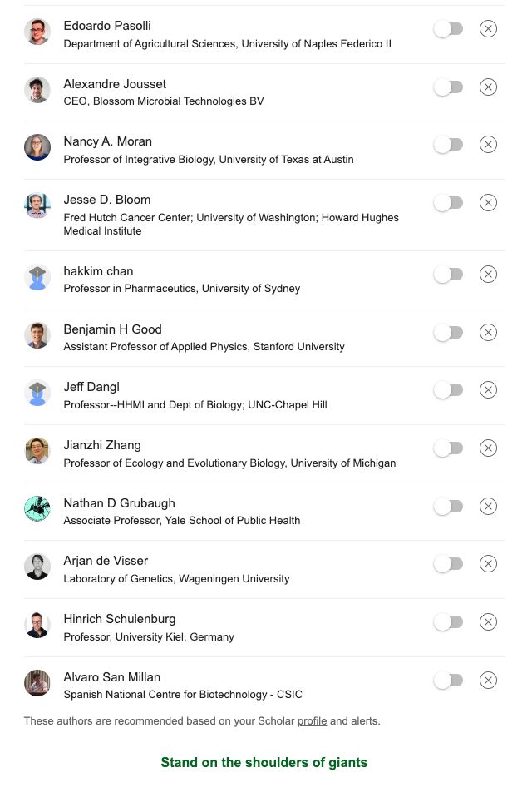Dismiss Alexandre Jousset's recommendation
This screenshot has width=532, height=802.
tap(488, 87)
